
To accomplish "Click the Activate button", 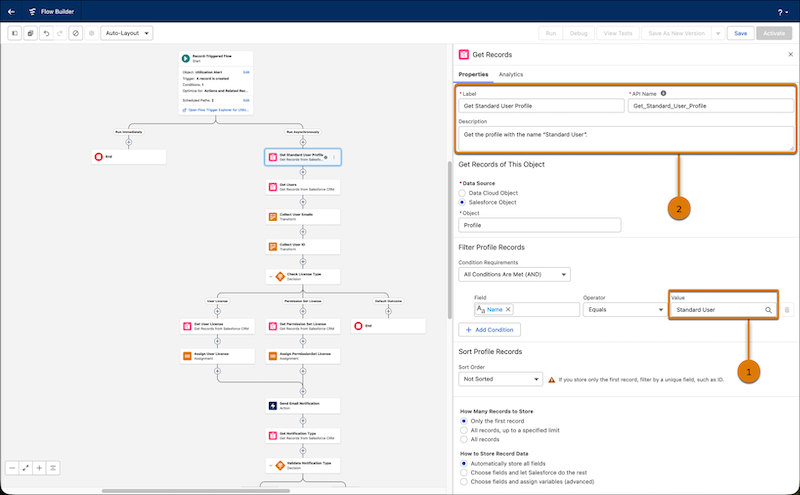I will click(x=774, y=33).
